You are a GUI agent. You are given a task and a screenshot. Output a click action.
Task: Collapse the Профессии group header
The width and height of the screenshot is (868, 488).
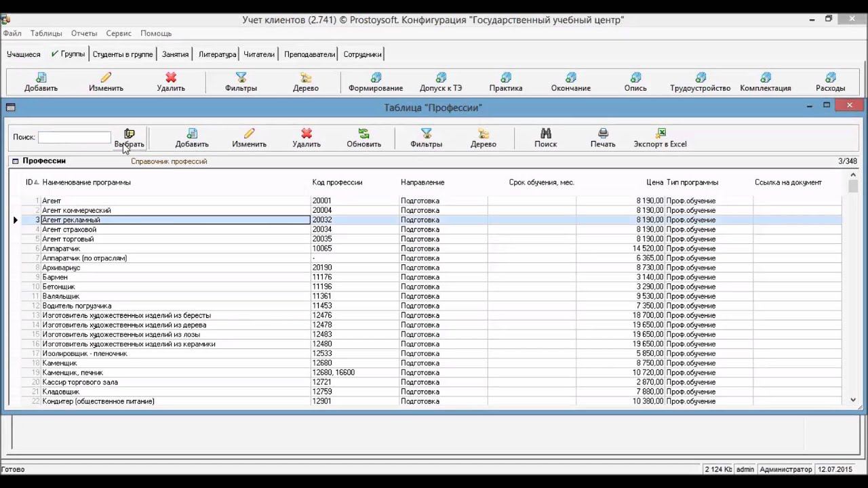point(15,161)
